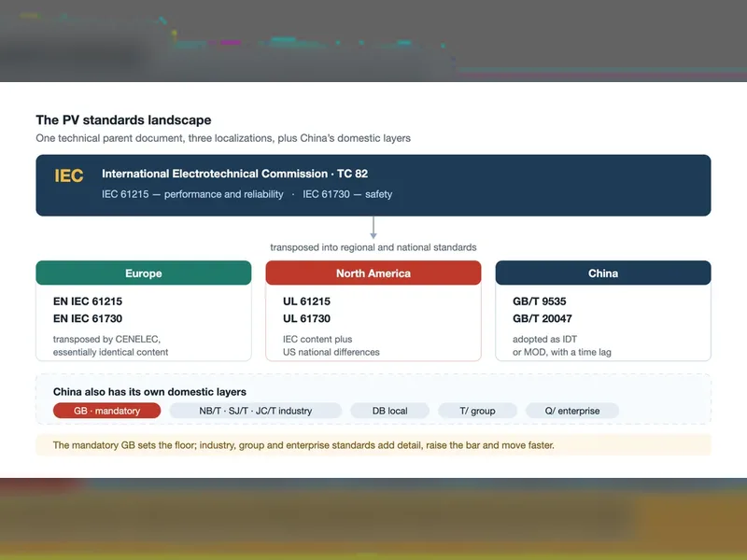The height and width of the screenshot is (560, 747).
Task: Click the downward arrow below IEC banner
Action: pyautogui.click(x=373, y=228)
